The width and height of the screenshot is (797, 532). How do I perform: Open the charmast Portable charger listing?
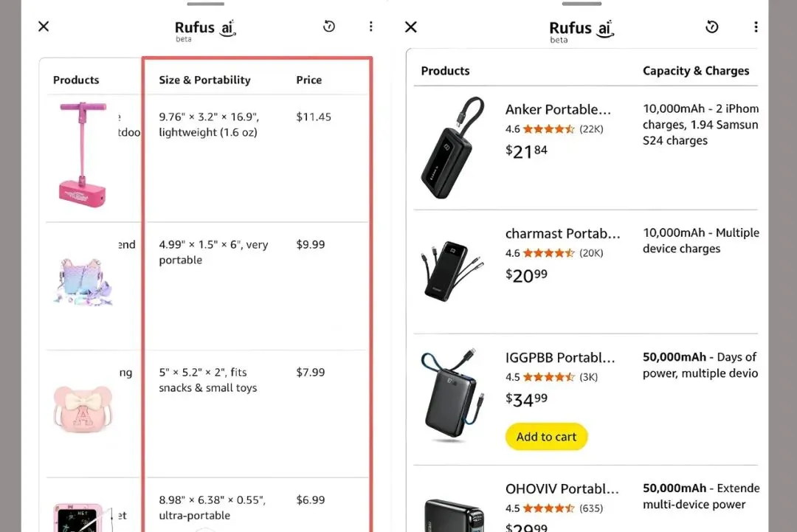pos(562,234)
